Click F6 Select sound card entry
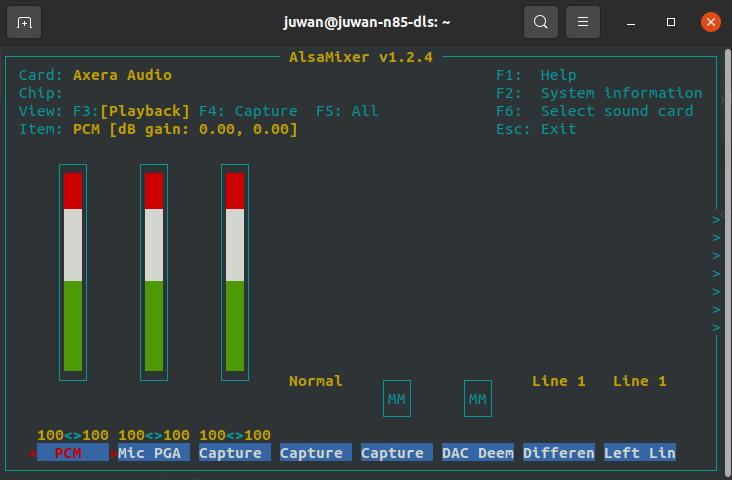The image size is (732, 480). (594, 111)
